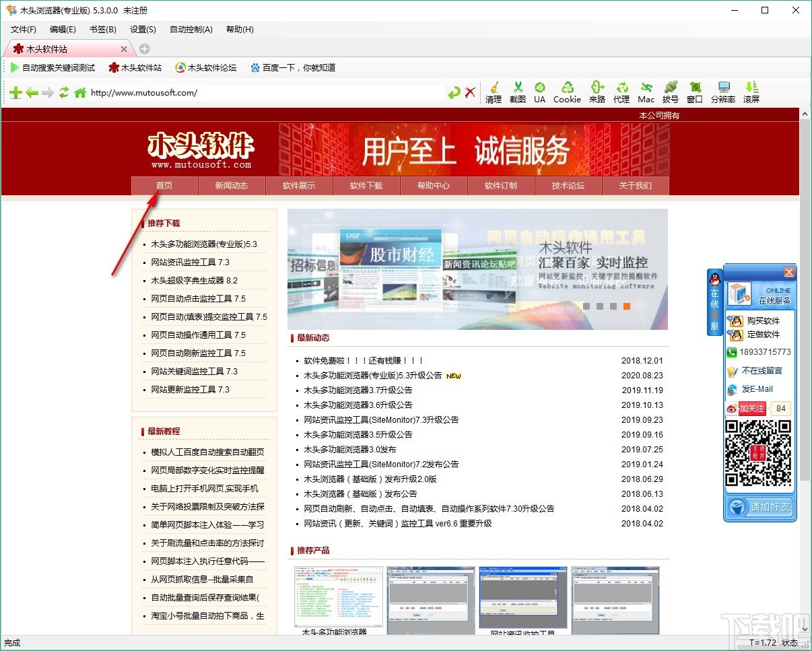Open the Mac address tool

tap(646, 92)
